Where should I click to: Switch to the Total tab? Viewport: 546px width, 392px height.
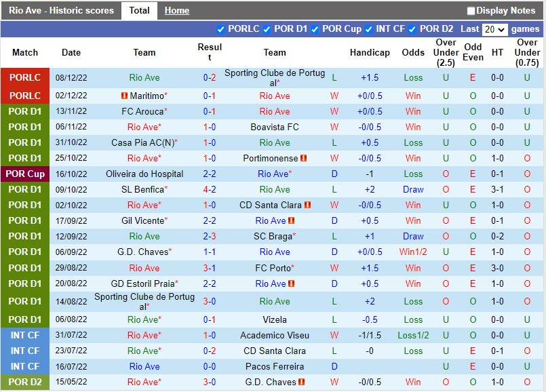click(x=139, y=10)
